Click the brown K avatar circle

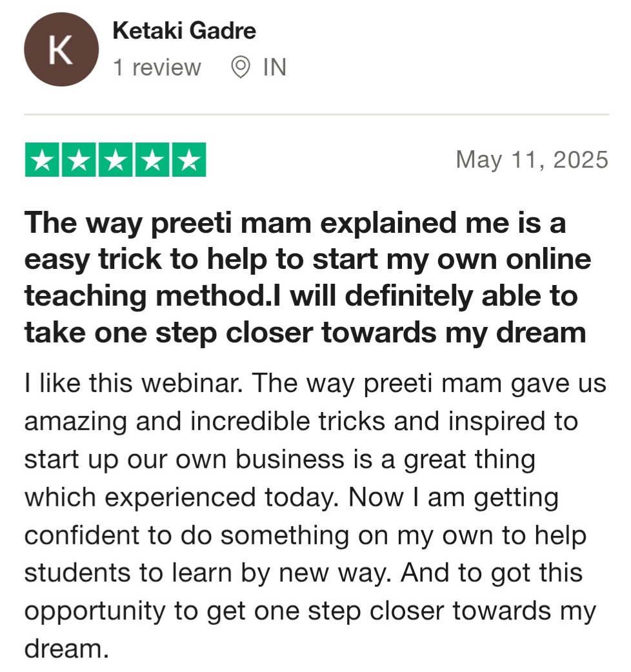(x=61, y=49)
